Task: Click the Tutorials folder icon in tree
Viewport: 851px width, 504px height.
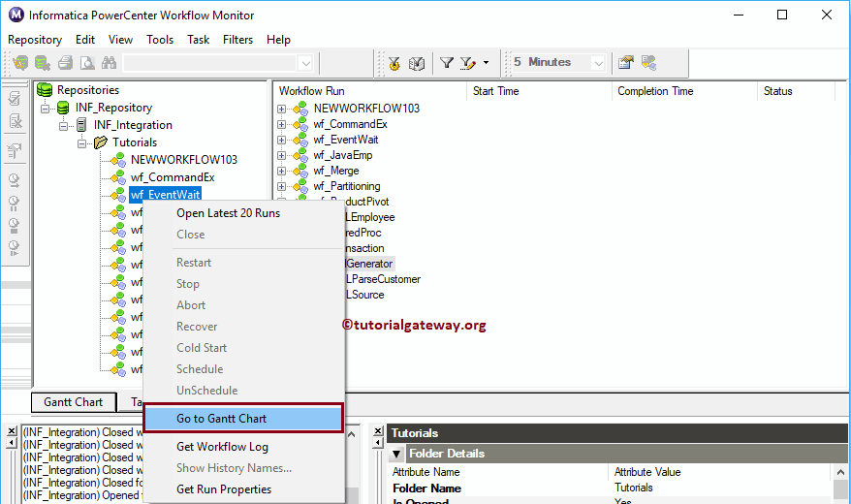Action: (x=100, y=142)
